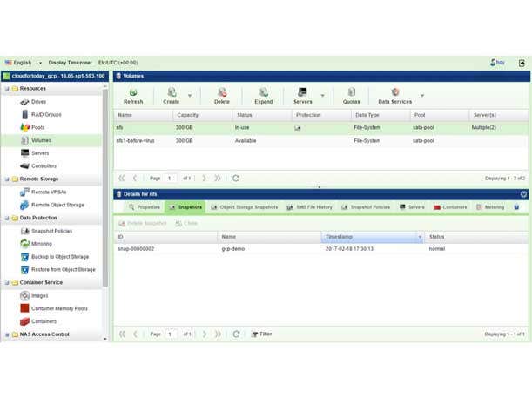Expand the NAS Access Control section

(x=4, y=334)
